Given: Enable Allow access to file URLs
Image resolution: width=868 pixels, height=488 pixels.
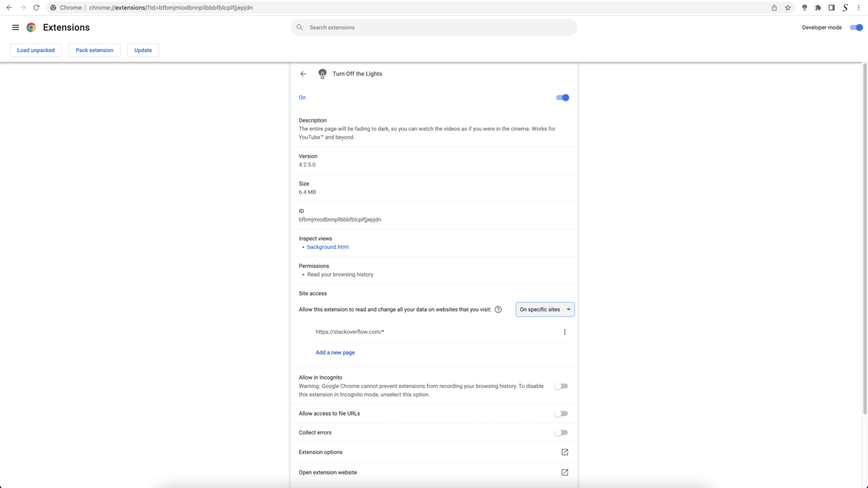Looking at the screenshot, I should [x=561, y=413].
